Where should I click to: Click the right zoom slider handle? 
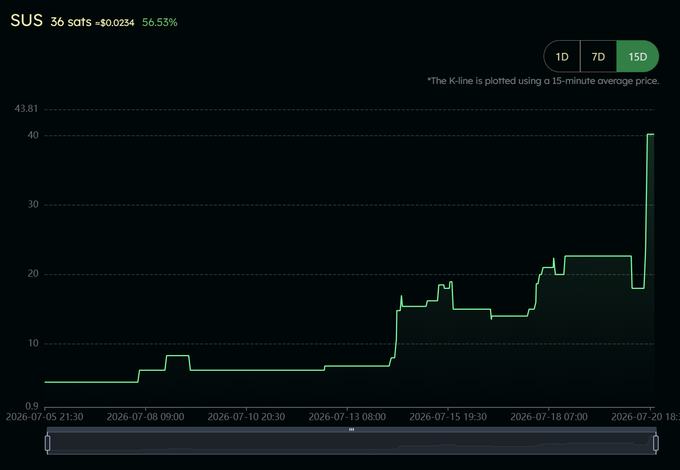pos(656,443)
